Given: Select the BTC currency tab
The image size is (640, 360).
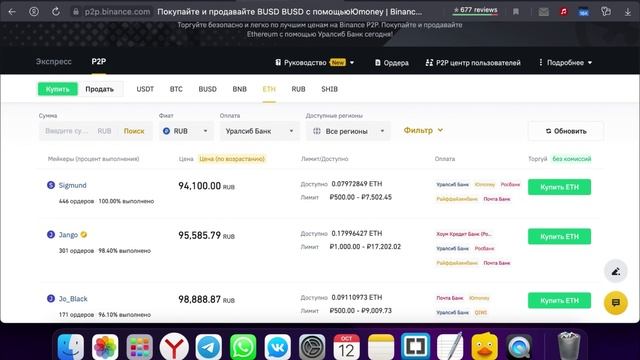Looking at the screenshot, I should [176, 89].
